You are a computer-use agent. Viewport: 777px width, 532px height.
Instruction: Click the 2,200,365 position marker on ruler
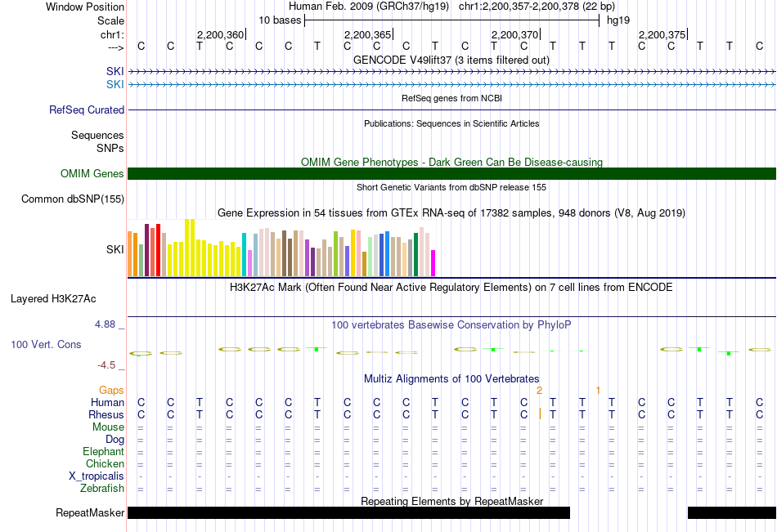click(368, 35)
